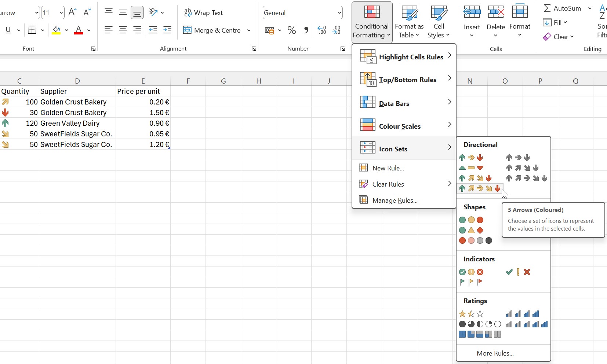The image size is (607, 364).
Task: Select the red to black 4-circle icon set
Action: click(x=475, y=240)
